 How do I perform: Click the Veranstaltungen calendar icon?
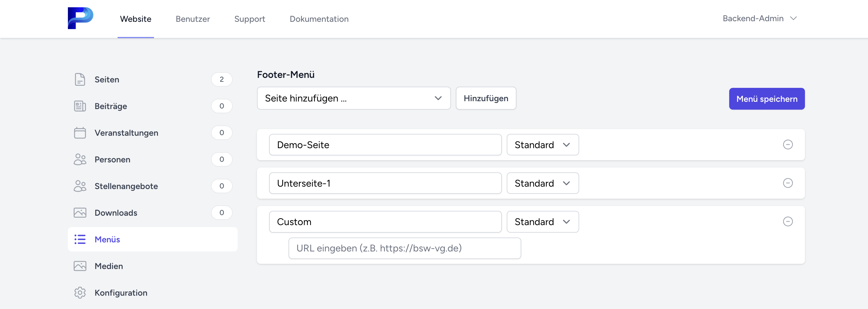tap(80, 133)
